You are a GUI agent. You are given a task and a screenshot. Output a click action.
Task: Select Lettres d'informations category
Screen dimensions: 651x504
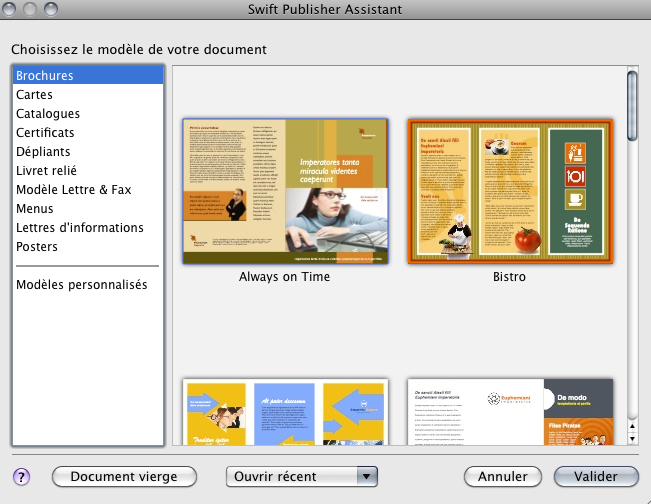click(x=79, y=228)
